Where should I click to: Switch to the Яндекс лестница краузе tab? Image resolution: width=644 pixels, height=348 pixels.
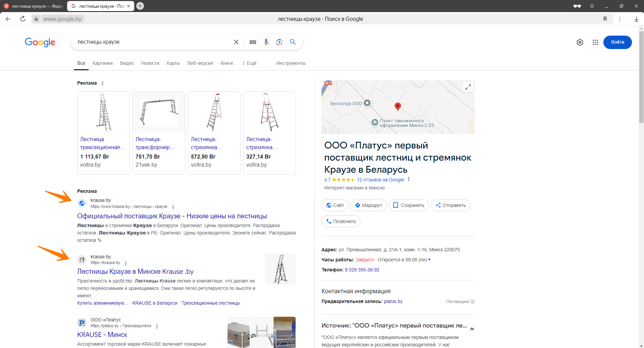click(x=34, y=6)
